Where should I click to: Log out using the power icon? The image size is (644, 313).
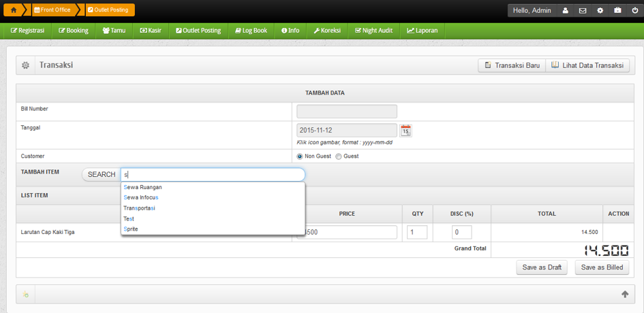pos(635,11)
